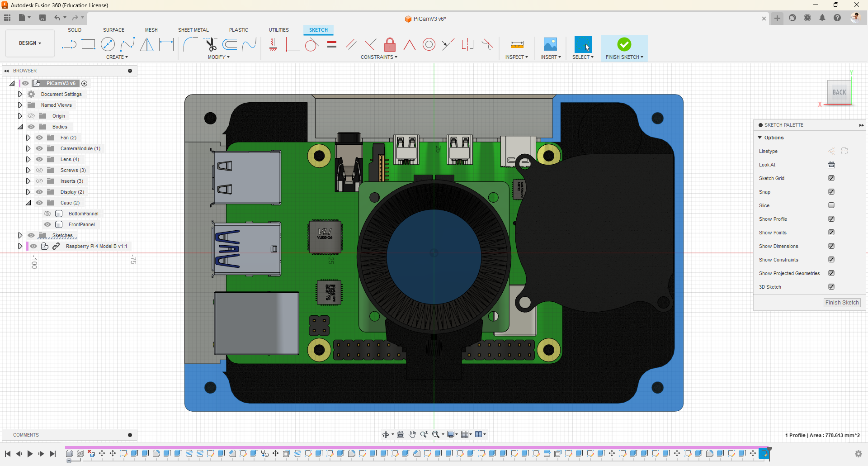This screenshot has height=466, width=868.
Task: Toggle the Show Constraints checkbox
Action: click(831, 260)
